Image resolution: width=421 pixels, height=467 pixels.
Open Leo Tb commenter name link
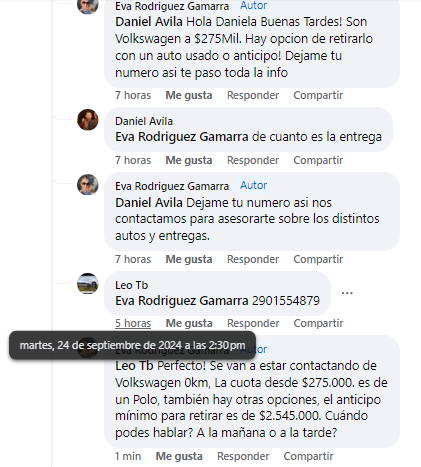(x=131, y=285)
